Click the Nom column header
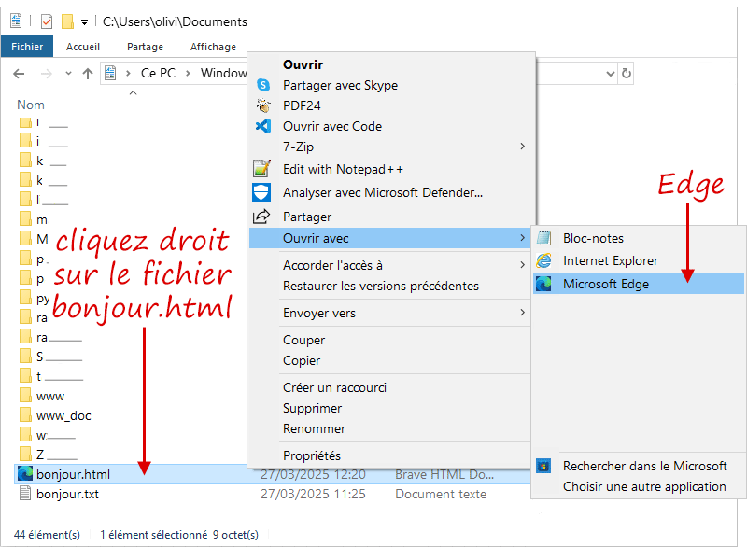The width and height of the screenshot is (747, 560). tap(31, 105)
